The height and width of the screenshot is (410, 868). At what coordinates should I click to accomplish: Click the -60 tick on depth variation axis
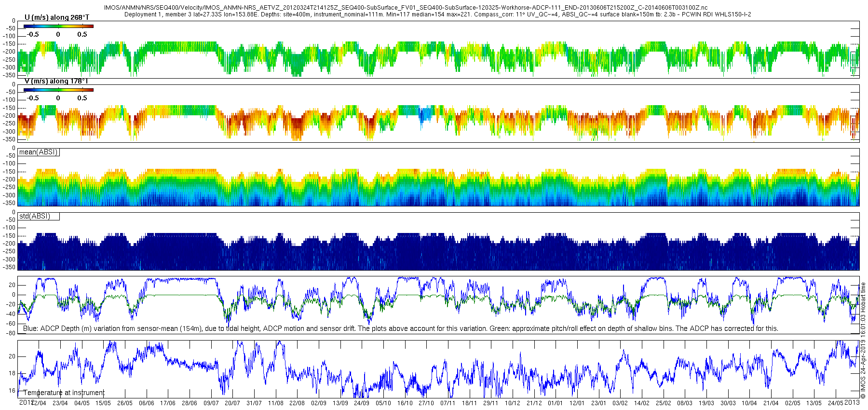pos(10,324)
